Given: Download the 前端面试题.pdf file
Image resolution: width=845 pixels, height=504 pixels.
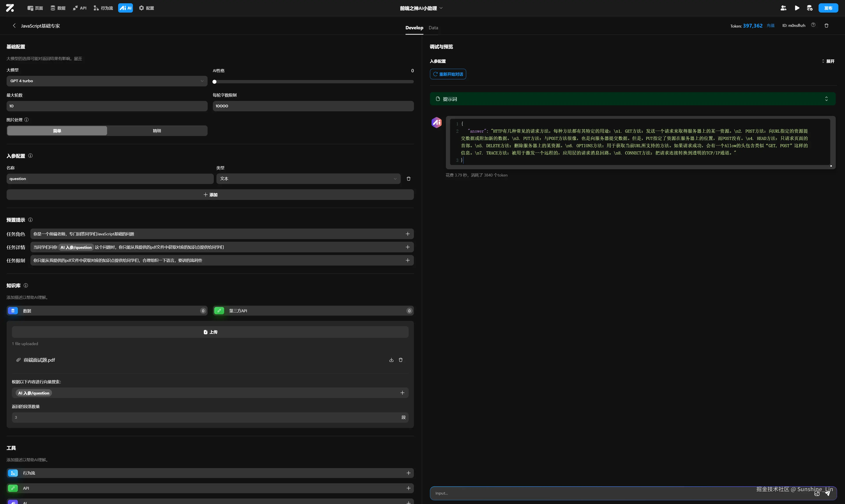Looking at the screenshot, I should tap(391, 360).
